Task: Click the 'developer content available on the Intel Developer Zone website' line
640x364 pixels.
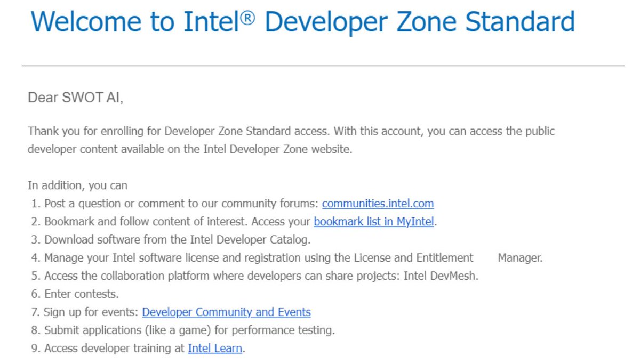Action: [190, 149]
